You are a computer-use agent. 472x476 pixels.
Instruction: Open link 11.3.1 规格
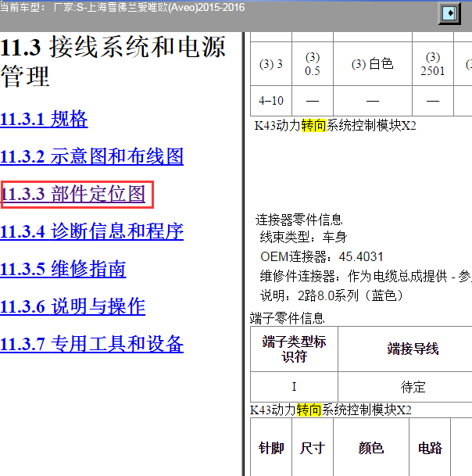[44, 119]
